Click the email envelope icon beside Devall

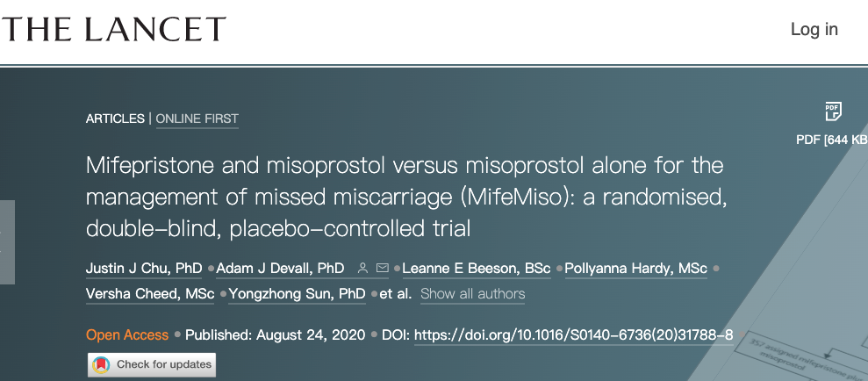click(382, 269)
